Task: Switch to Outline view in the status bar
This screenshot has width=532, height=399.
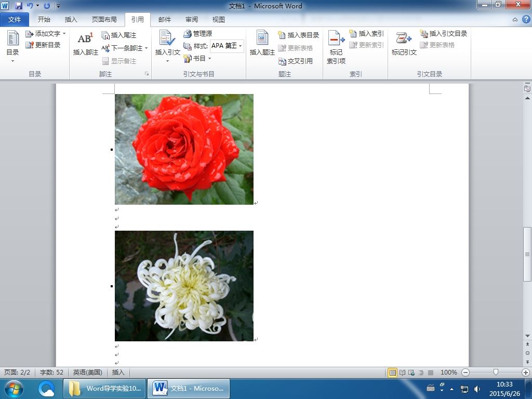Action: pyautogui.click(x=421, y=373)
